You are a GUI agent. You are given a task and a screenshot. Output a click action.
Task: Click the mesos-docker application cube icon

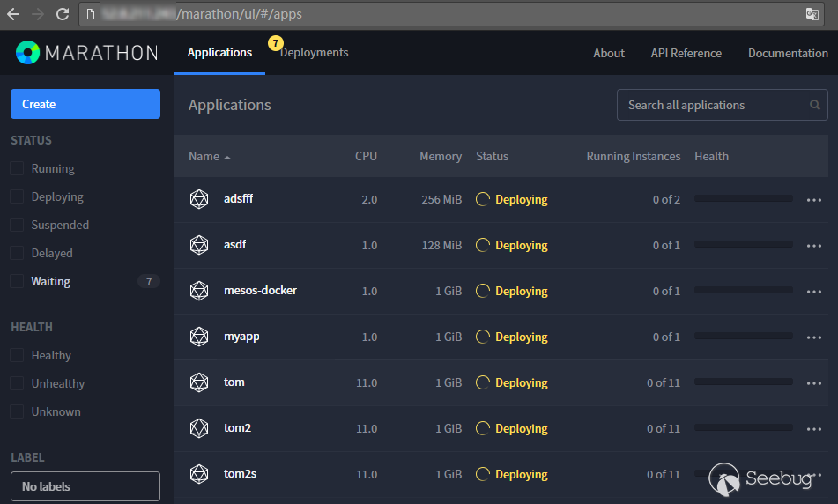click(199, 291)
